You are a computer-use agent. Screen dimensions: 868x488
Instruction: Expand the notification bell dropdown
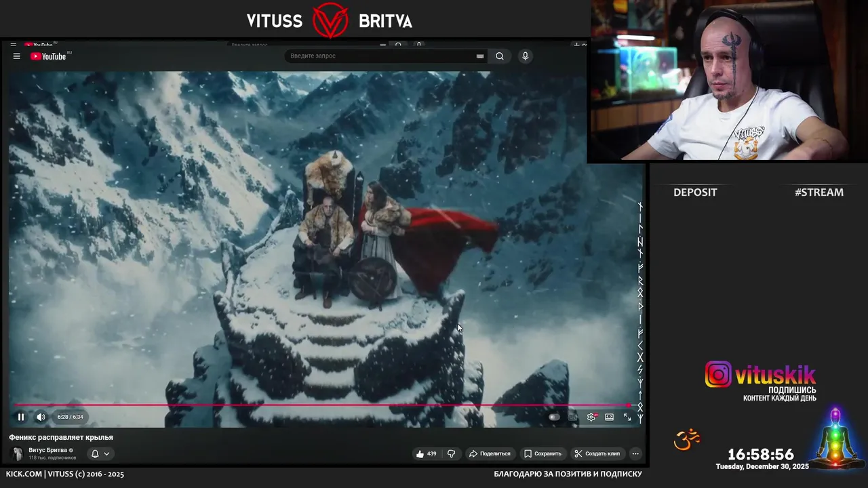(x=100, y=453)
